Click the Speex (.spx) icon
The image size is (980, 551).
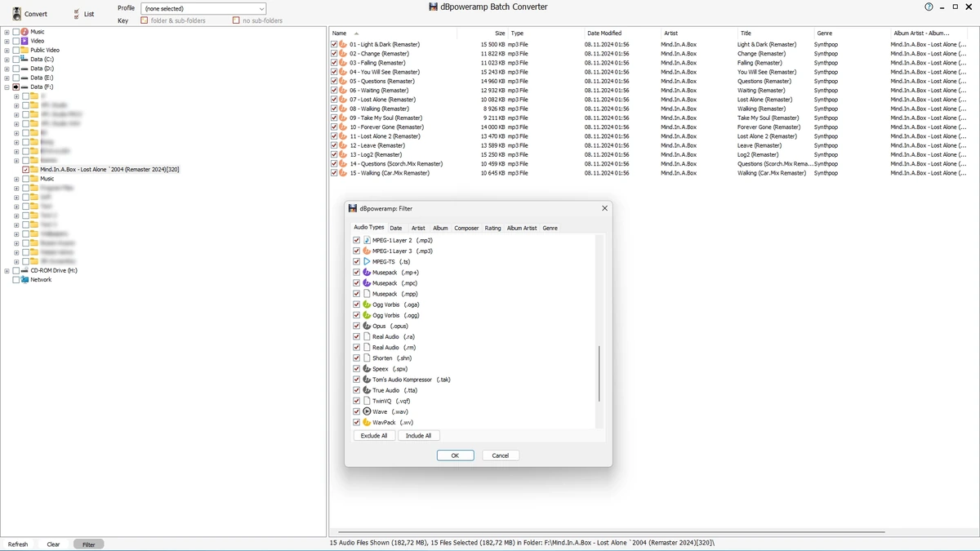coord(367,369)
